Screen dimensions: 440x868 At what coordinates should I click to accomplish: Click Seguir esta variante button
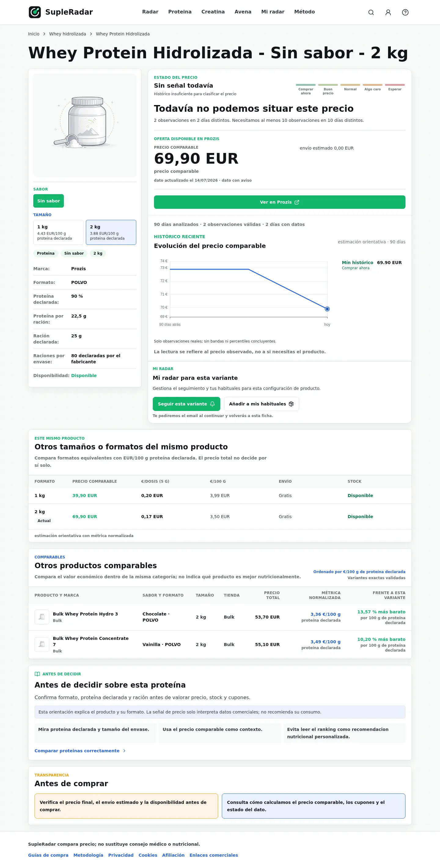pos(186,404)
